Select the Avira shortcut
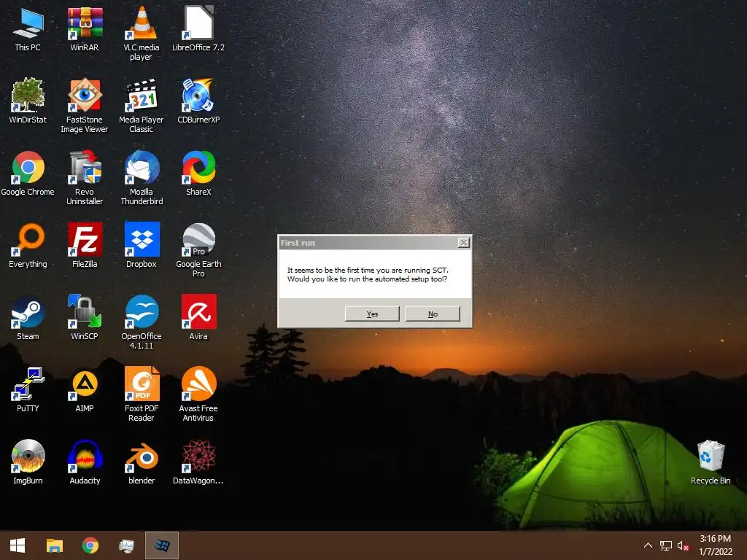This screenshot has width=747, height=560. pos(198,318)
